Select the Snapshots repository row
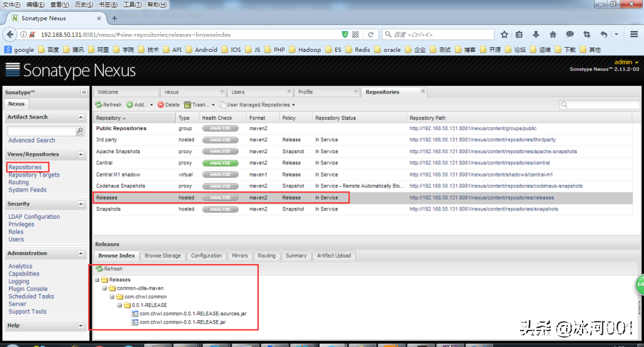Screen dimensions: 644x347 coord(363,209)
